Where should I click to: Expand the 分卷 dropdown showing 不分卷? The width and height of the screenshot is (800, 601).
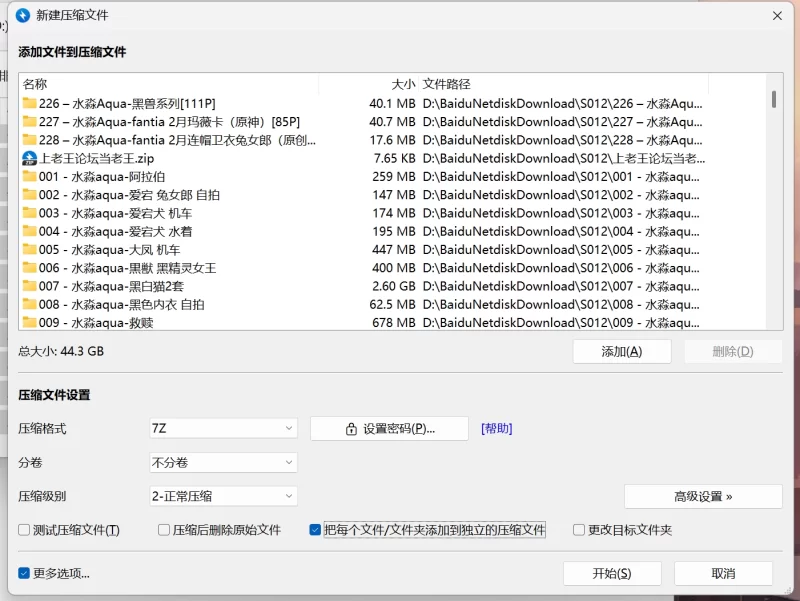(223, 463)
